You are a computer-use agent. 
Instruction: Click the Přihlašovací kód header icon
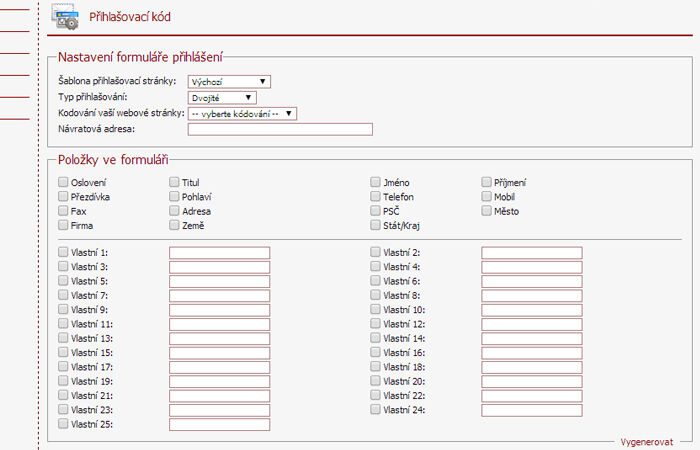[65, 17]
